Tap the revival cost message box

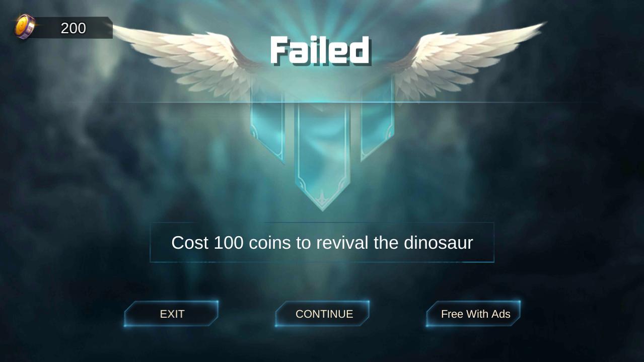tap(322, 242)
